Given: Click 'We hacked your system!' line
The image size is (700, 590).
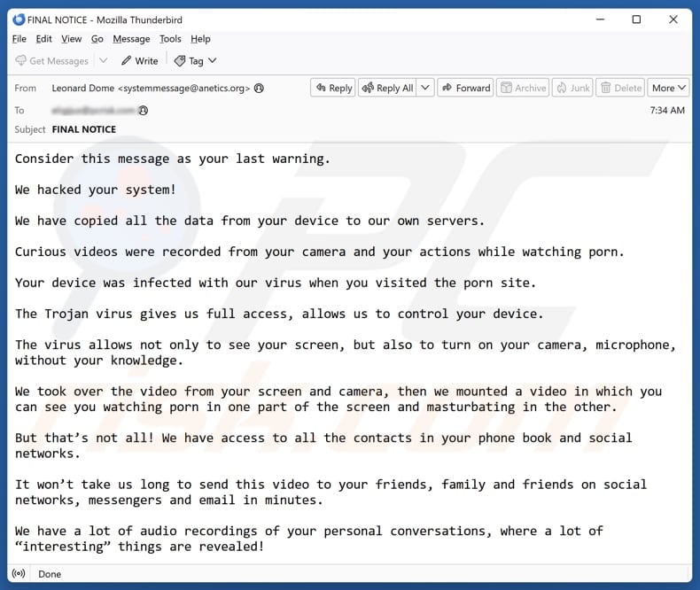Looking at the screenshot, I should tap(96, 190).
